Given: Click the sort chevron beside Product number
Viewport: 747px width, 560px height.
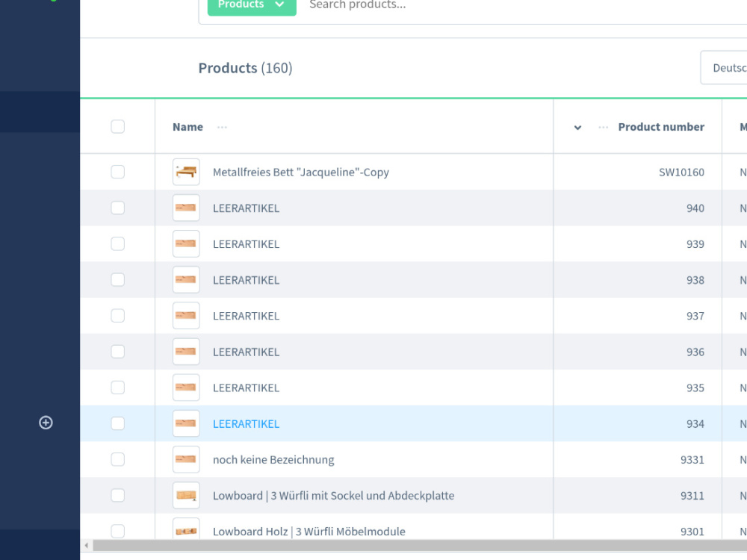Looking at the screenshot, I should pos(577,127).
